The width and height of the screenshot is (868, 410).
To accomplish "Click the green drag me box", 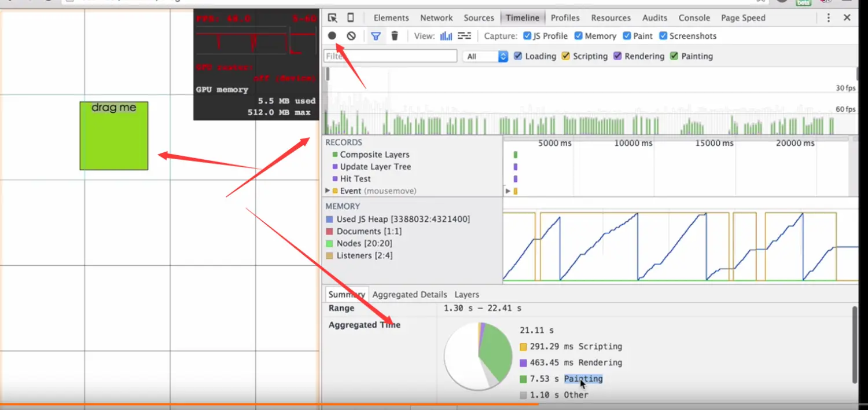I will pos(114,136).
